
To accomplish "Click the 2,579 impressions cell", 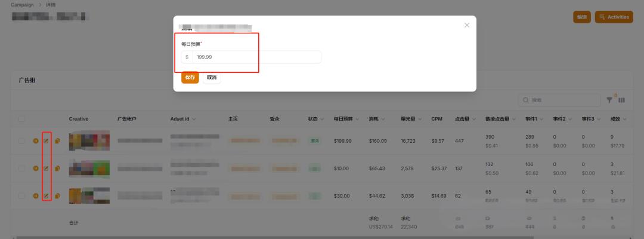I will (x=407, y=168).
